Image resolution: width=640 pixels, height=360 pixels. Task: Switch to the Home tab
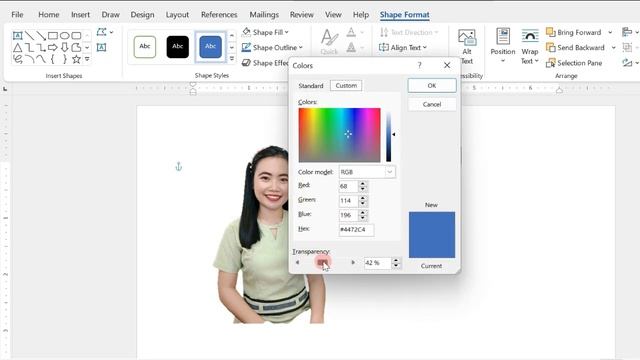(49, 15)
